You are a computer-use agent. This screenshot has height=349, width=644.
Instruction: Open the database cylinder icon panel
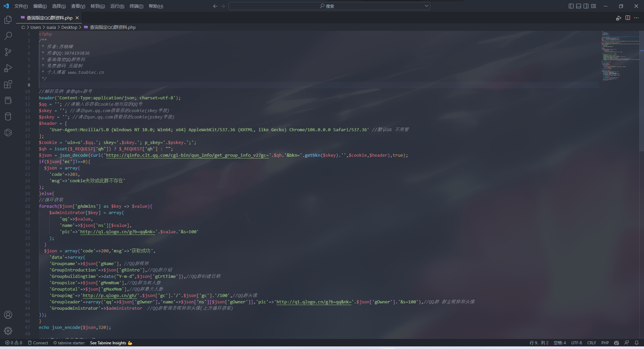tap(8, 116)
